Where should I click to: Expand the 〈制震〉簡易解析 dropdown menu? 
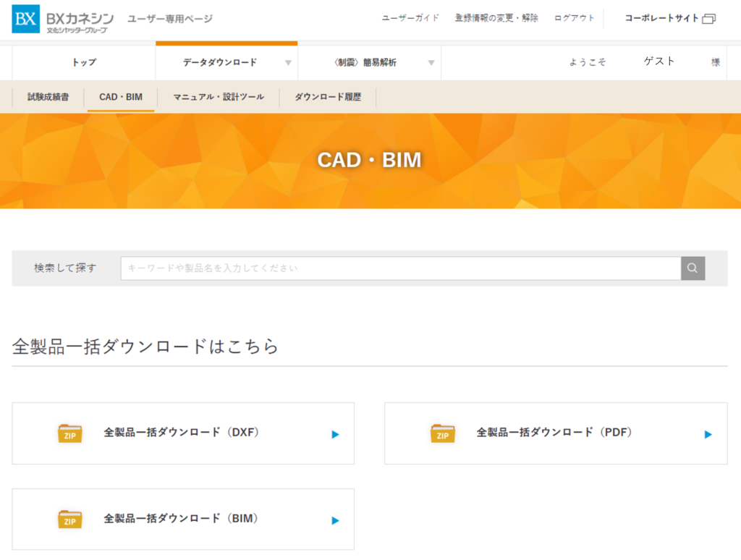[431, 62]
